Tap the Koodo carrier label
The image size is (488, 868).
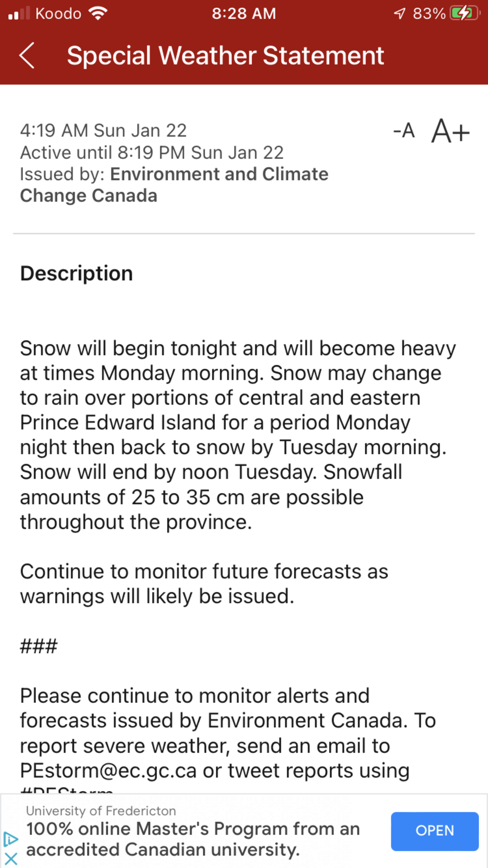click(x=58, y=14)
